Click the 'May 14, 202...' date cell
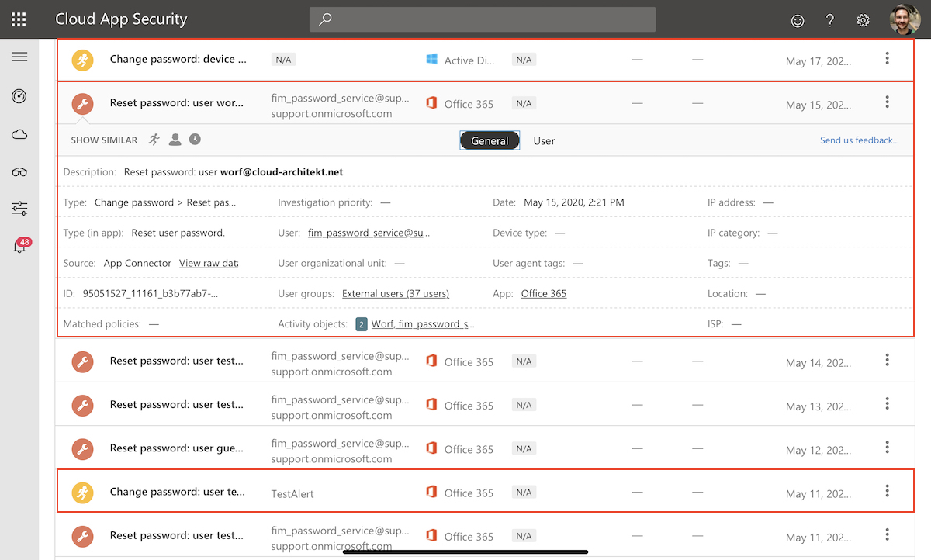The image size is (931, 560). (819, 363)
